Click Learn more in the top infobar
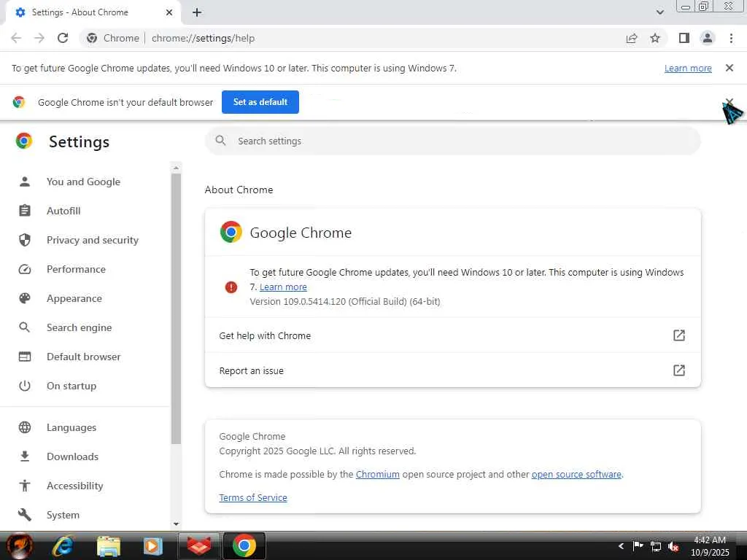747x560 pixels. [688, 68]
